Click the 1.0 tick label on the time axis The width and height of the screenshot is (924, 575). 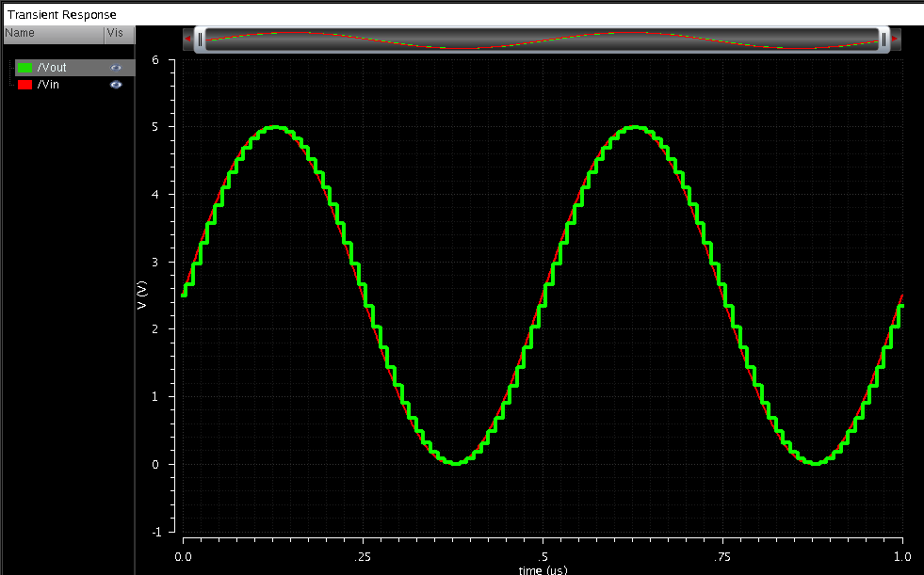[902, 557]
